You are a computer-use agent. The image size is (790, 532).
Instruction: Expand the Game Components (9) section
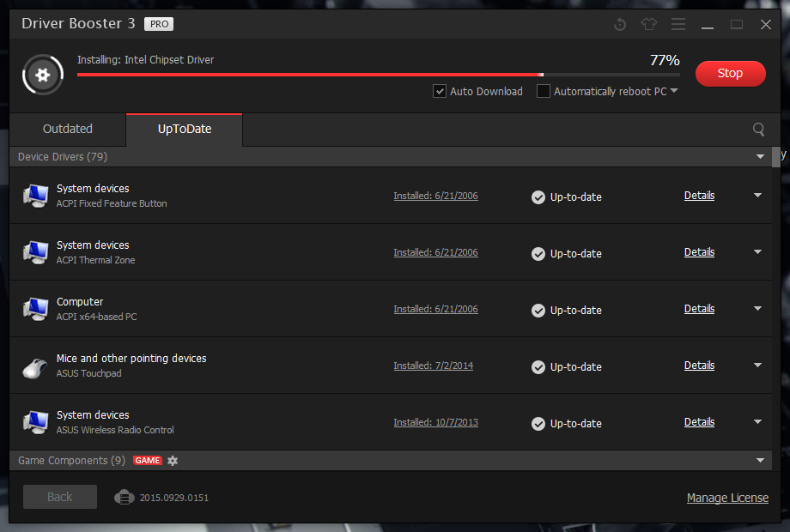click(760, 461)
